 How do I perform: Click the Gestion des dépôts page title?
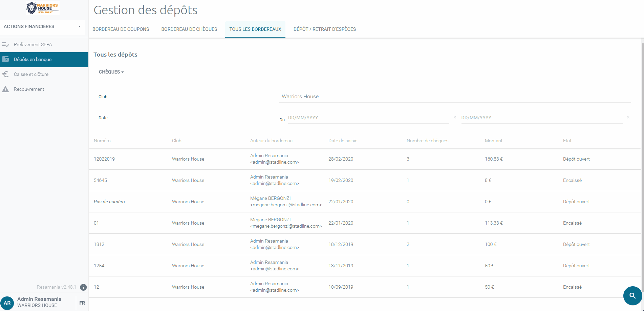pyautogui.click(x=146, y=10)
